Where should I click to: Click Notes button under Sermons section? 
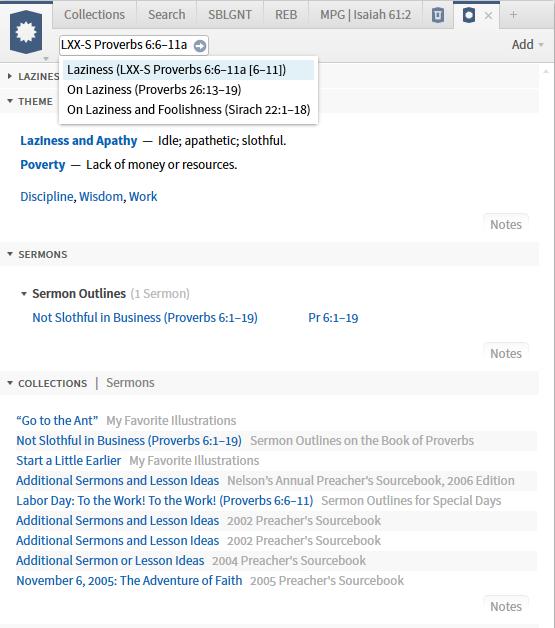(x=506, y=353)
